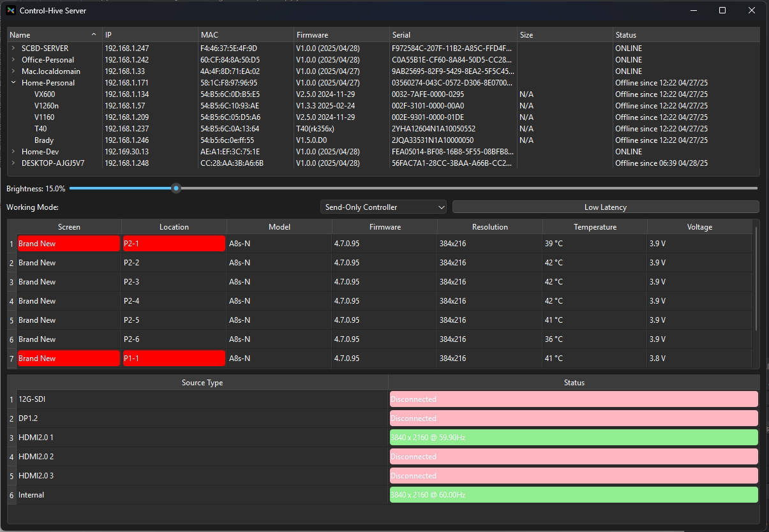The image size is (769, 532).
Task: Select the VX600 device row
Action: (x=383, y=94)
